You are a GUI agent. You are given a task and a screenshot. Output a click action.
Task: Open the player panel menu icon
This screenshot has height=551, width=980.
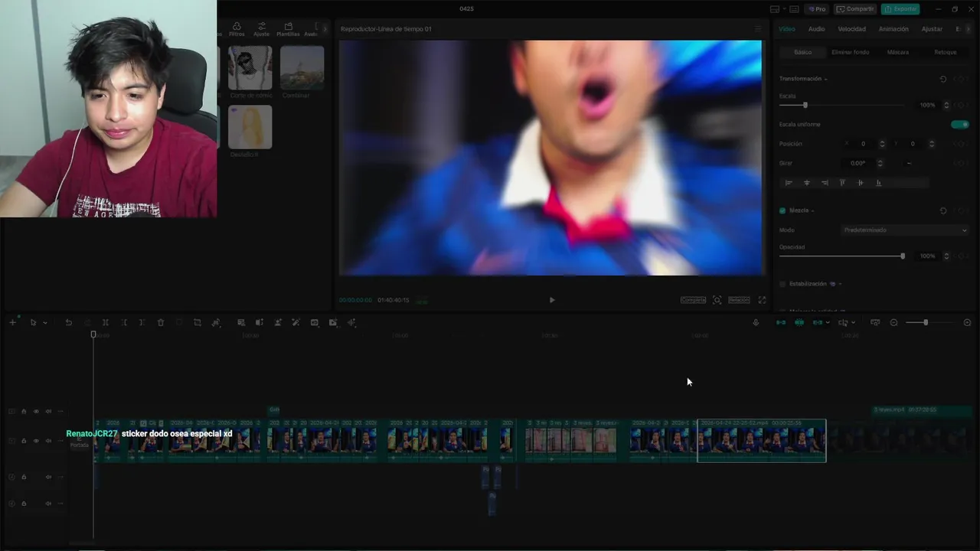758,29
